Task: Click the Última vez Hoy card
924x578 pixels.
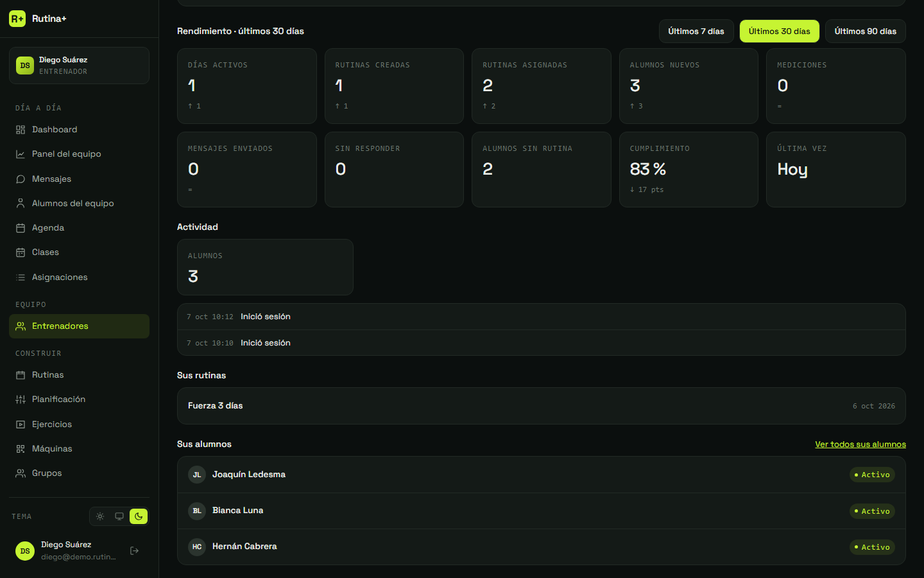Action: point(836,170)
